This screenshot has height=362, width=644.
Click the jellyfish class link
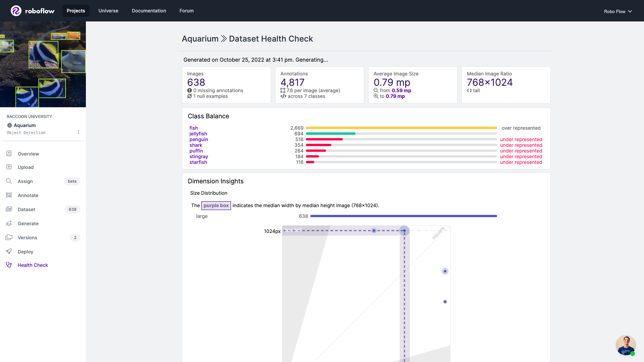(198, 134)
